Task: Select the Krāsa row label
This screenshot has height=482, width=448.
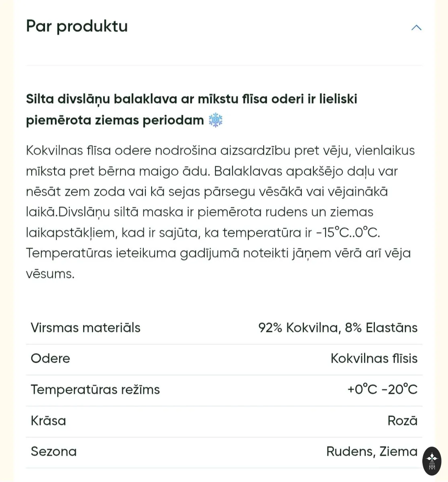Action: click(49, 421)
